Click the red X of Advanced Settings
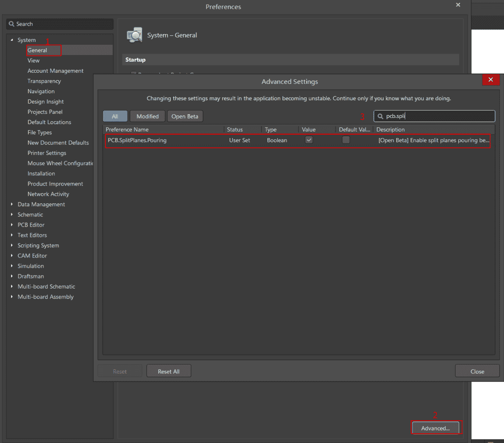The height and width of the screenshot is (443, 504). [x=491, y=80]
